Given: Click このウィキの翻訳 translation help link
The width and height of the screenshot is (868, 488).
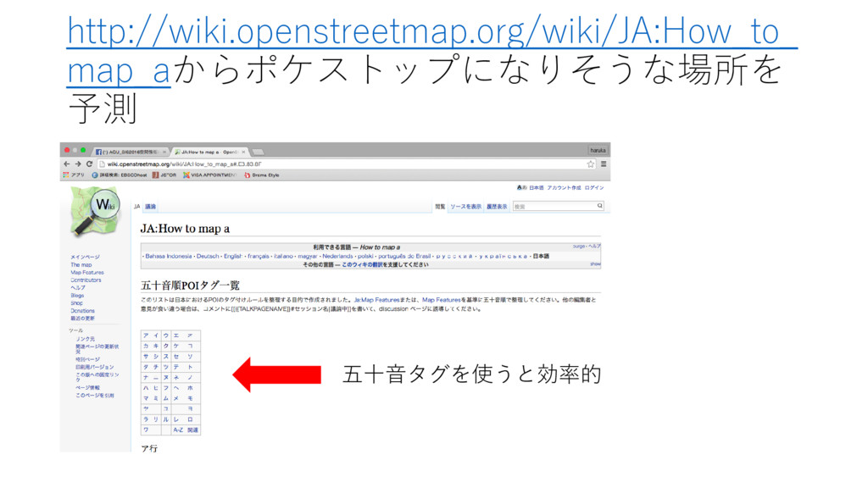Looking at the screenshot, I should pyautogui.click(x=362, y=264).
